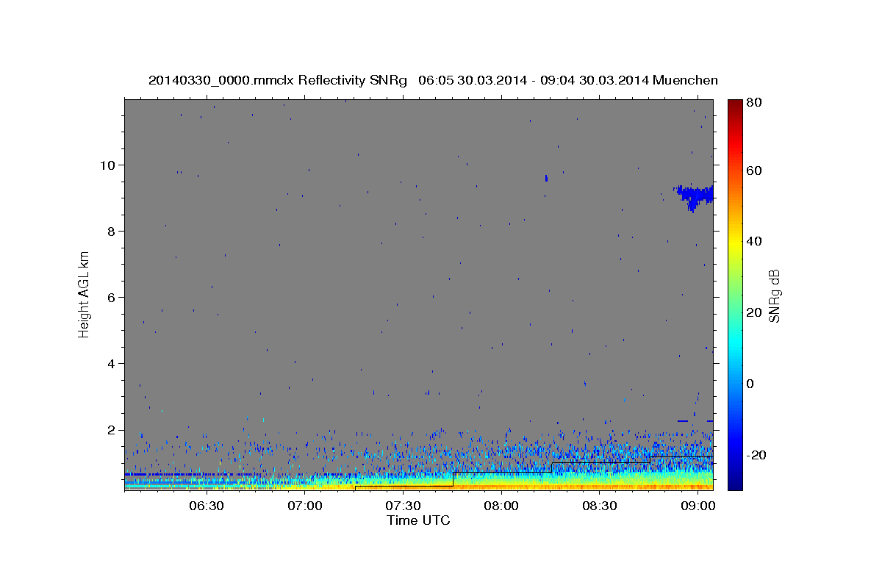Click the 'Time UTC' axis label
The height and width of the screenshot is (588, 882).
tap(418, 520)
